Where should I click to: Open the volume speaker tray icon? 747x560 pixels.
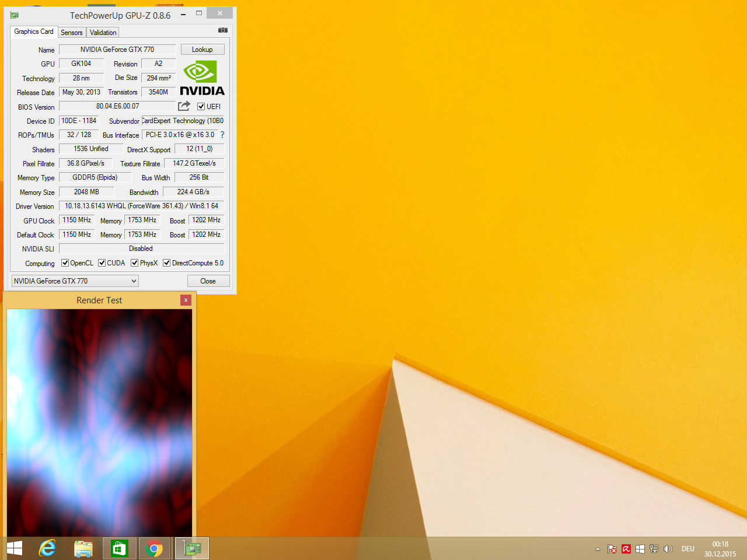click(x=668, y=549)
